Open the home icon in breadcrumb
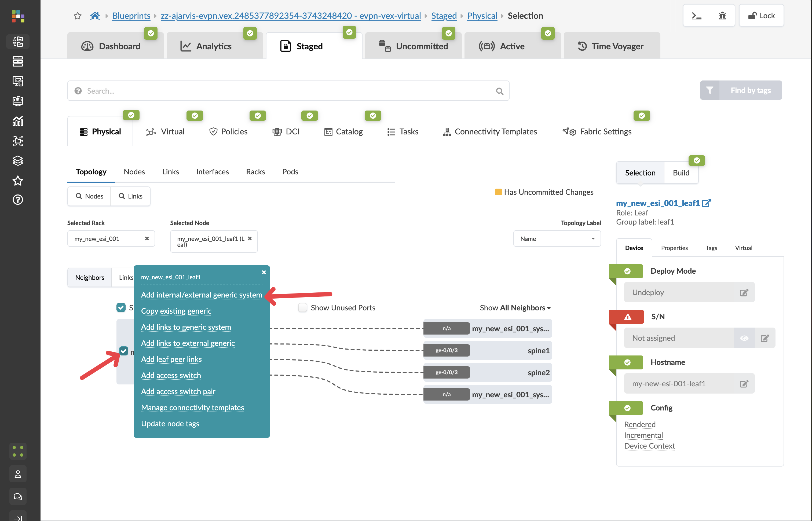Viewport: 812px width, 521px height. pyautogui.click(x=95, y=16)
